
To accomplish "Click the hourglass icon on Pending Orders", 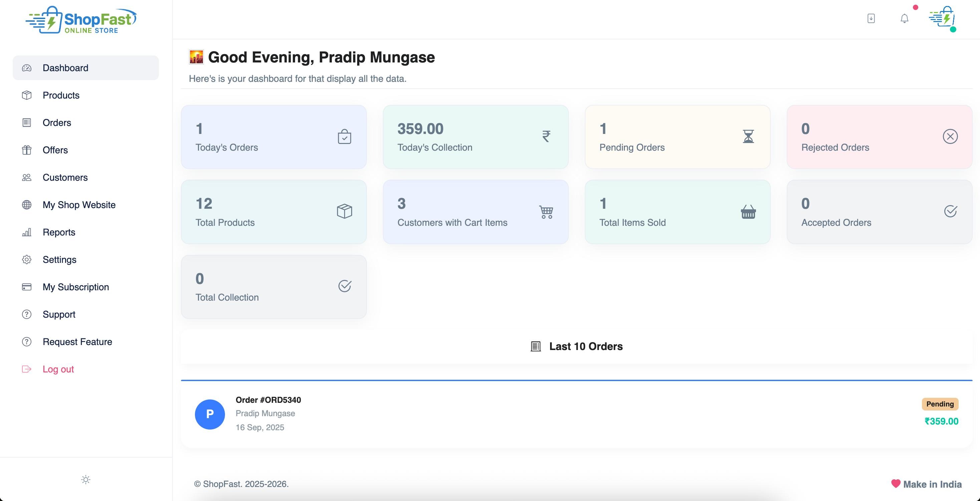I will pos(748,136).
